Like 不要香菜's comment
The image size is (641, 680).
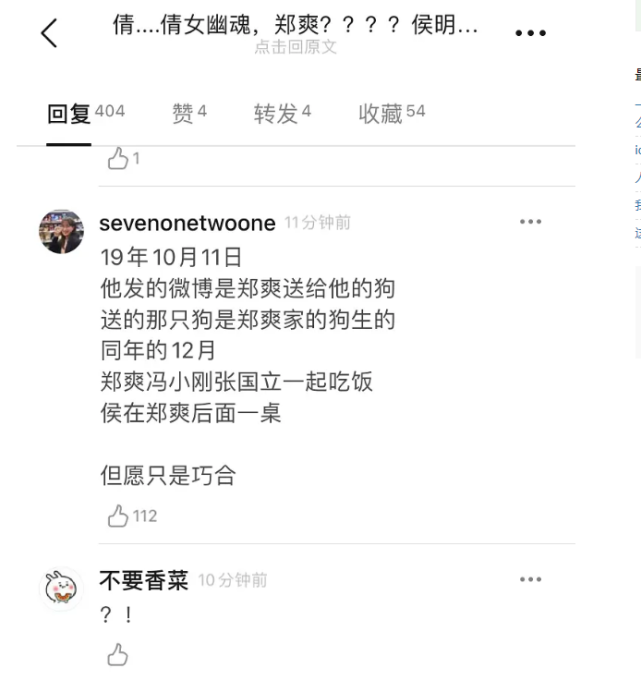(118, 654)
